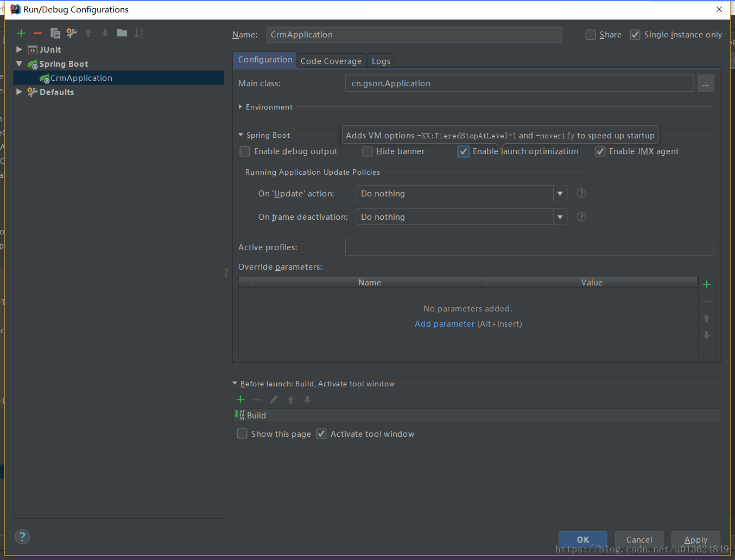Collapse the Spring Boot settings section

[241, 135]
